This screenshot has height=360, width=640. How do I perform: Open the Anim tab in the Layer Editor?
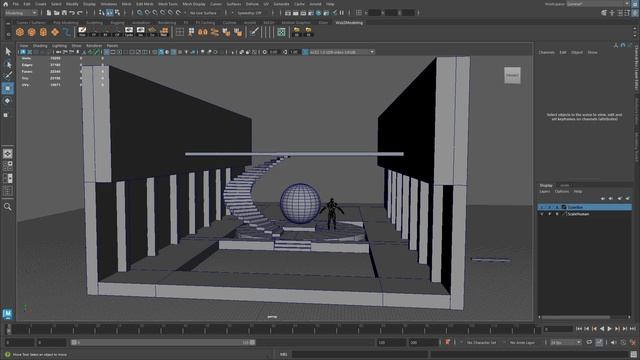pyautogui.click(x=564, y=185)
